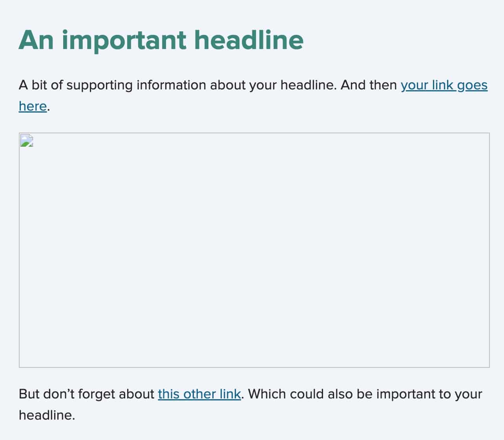Select the empty image placeholder box
504x440 pixels.
[254, 250]
